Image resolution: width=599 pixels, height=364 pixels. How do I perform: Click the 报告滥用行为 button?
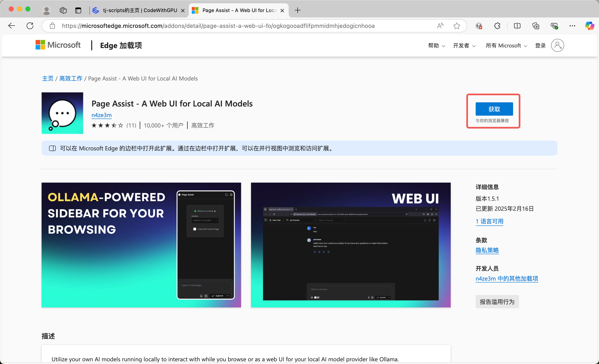click(497, 302)
